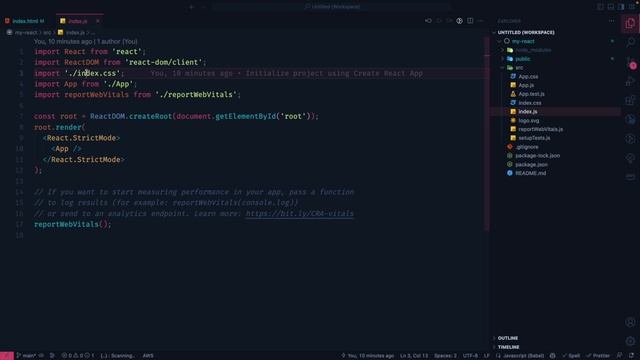Click the bit.ly/CRA-vitals link in comment
Screen dimensions: 640x360
click(299, 213)
